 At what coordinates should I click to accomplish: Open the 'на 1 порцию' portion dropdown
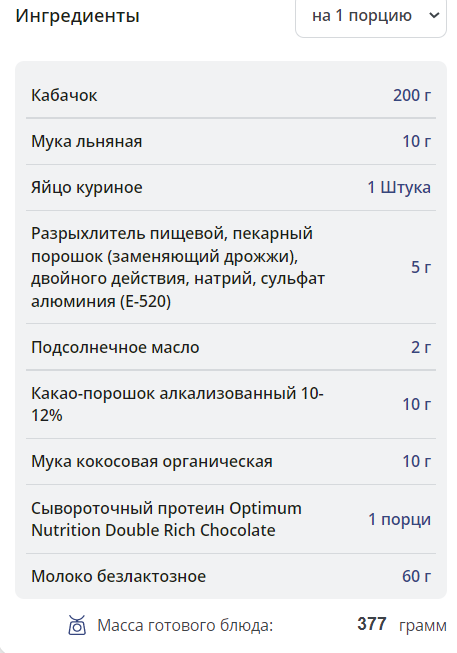point(371,17)
